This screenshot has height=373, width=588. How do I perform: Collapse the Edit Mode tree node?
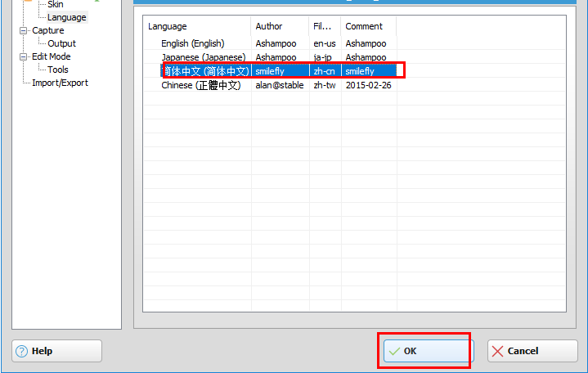click(x=24, y=57)
